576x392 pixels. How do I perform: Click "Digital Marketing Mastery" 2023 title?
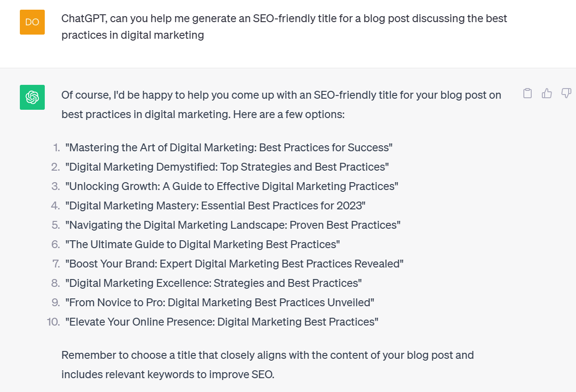click(215, 206)
